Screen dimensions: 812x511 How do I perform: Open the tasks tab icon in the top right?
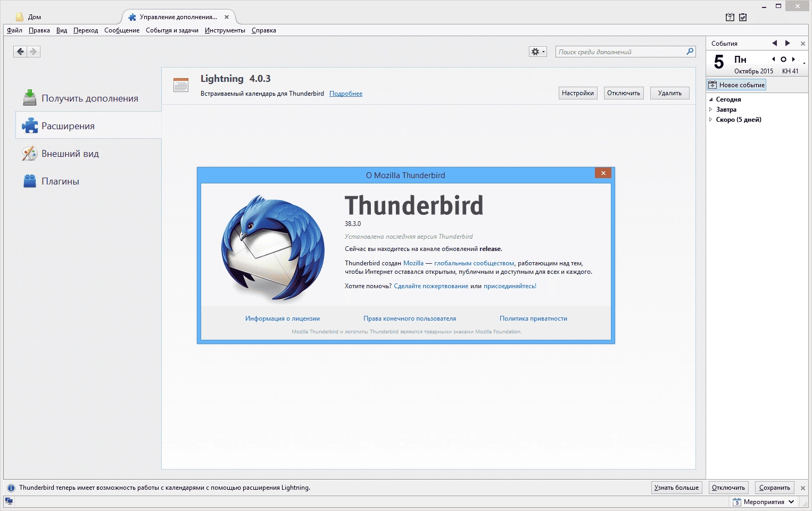[x=743, y=17]
